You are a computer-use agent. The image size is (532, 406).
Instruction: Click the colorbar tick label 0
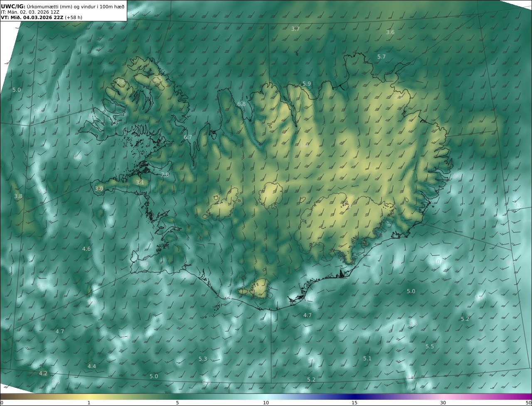click(x=2, y=403)
